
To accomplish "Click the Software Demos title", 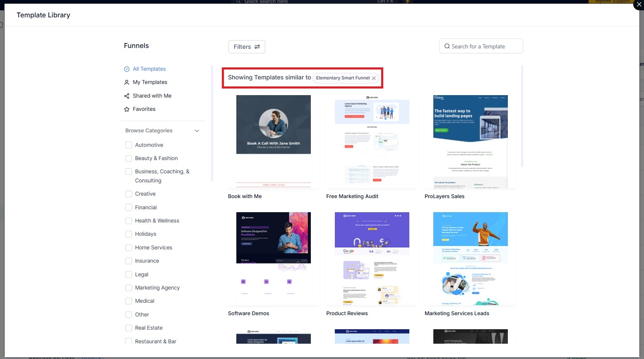I will (248, 314).
